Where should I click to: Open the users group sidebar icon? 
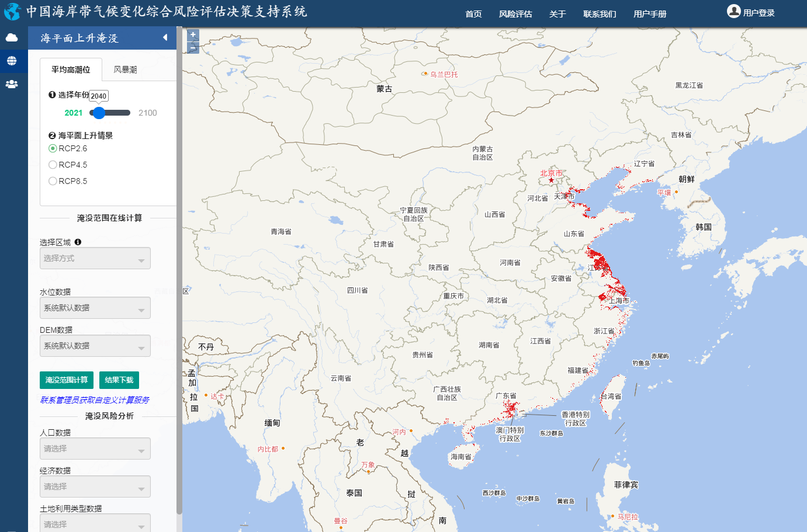coord(12,84)
